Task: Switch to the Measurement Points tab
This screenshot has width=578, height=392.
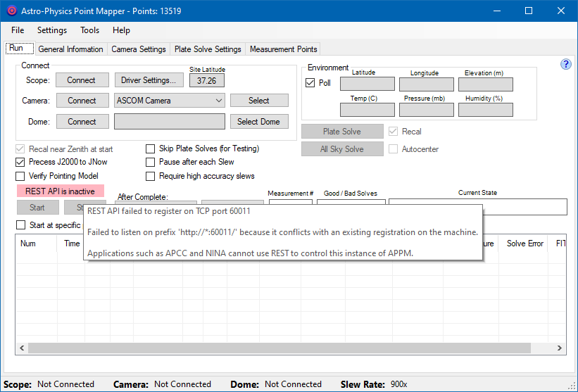Action: tap(283, 49)
